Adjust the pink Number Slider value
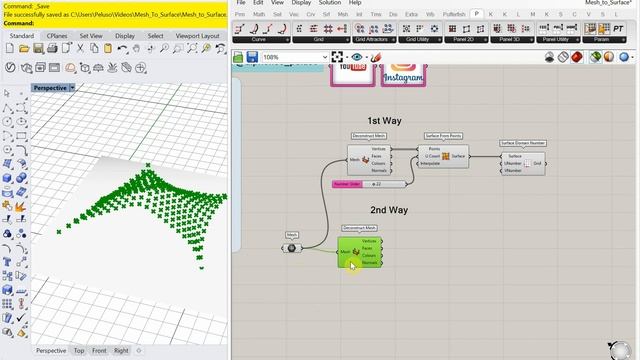640x360 pixels. point(369,184)
